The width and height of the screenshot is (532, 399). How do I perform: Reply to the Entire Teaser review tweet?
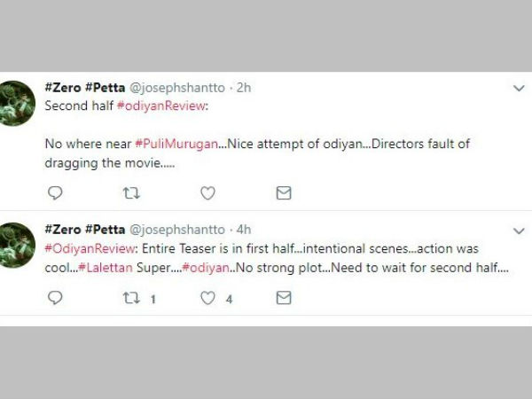pyautogui.click(x=55, y=299)
